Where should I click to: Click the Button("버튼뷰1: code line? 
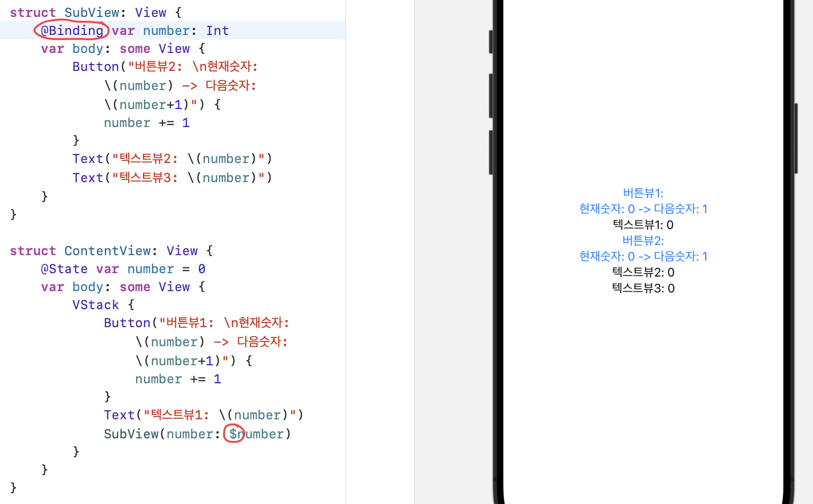click(x=196, y=323)
